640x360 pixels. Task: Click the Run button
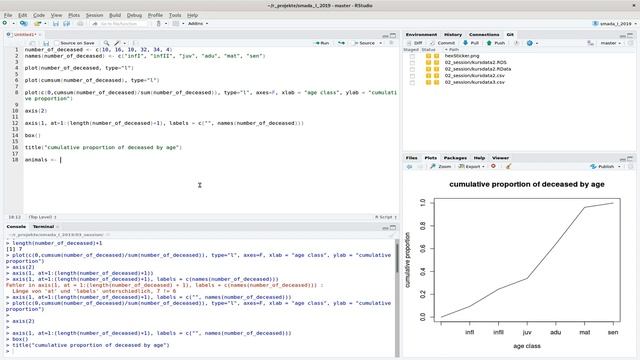[x=322, y=43]
